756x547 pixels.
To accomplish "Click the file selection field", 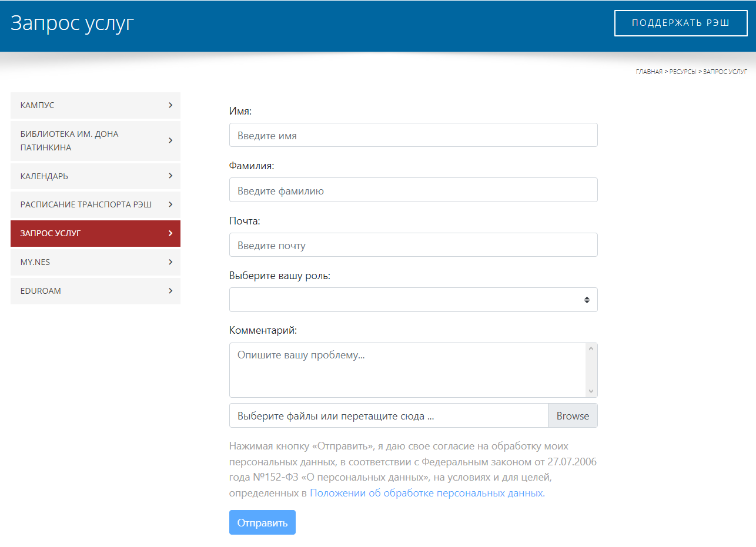I will (x=389, y=415).
